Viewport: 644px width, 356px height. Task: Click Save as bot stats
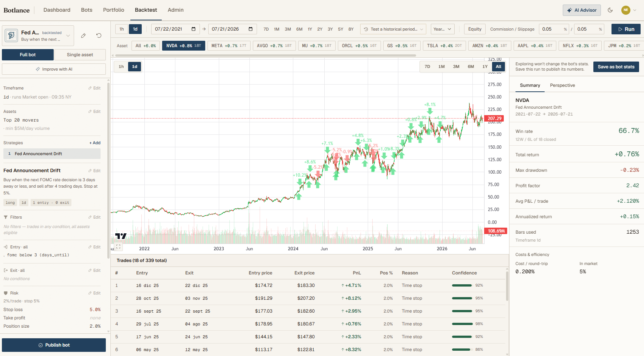616,67
